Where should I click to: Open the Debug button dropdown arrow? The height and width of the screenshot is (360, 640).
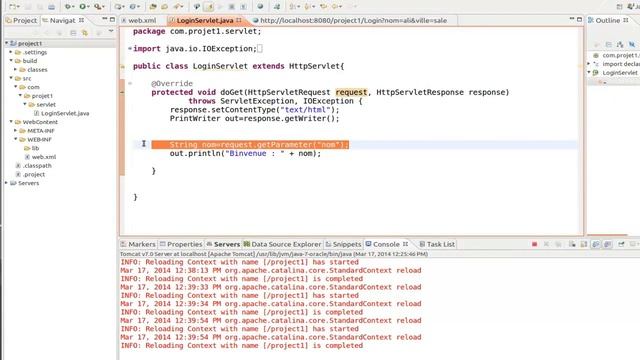[x=73, y=7]
